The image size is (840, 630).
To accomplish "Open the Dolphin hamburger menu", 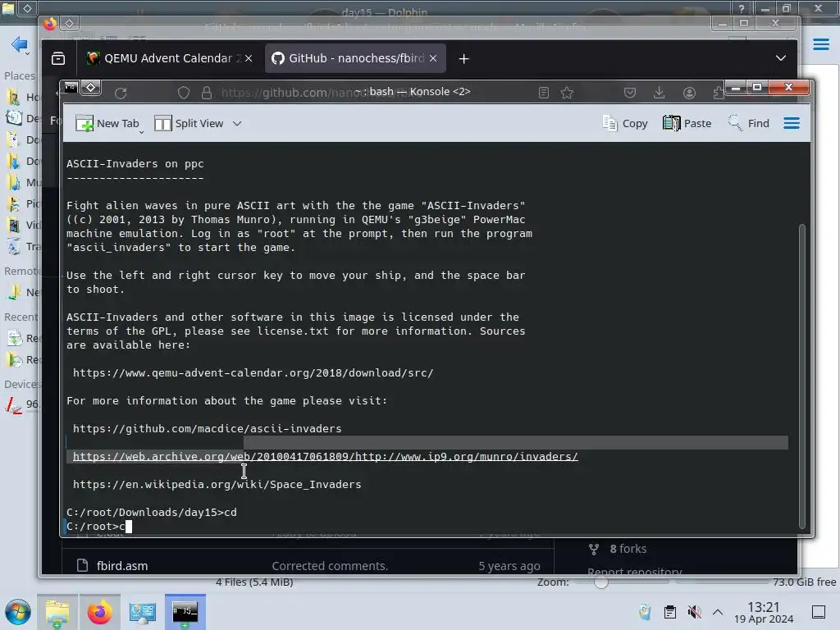I will (820, 44).
